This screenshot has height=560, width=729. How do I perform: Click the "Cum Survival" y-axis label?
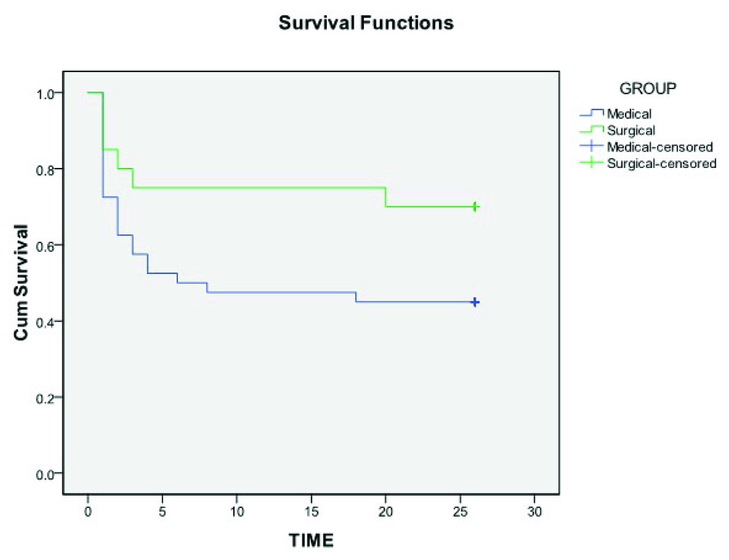21,282
